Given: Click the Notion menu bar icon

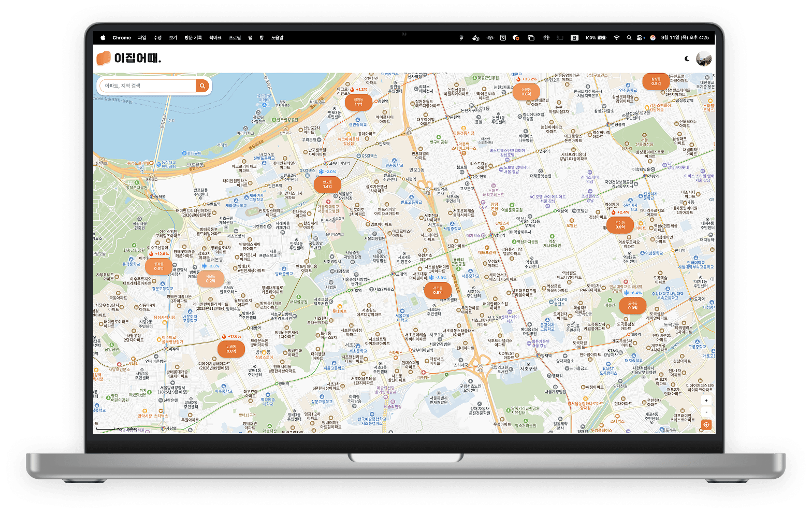Looking at the screenshot, I should pyautogui.click(x=503, y=38).
